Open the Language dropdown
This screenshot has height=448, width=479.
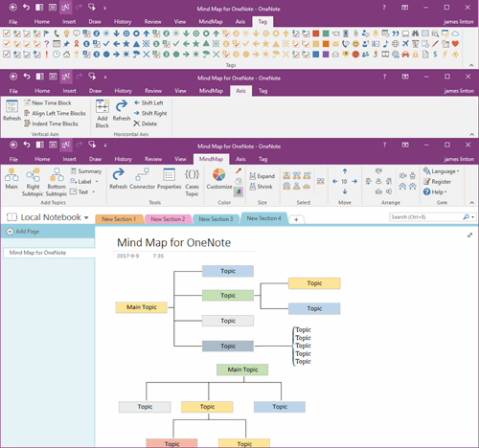442,171
